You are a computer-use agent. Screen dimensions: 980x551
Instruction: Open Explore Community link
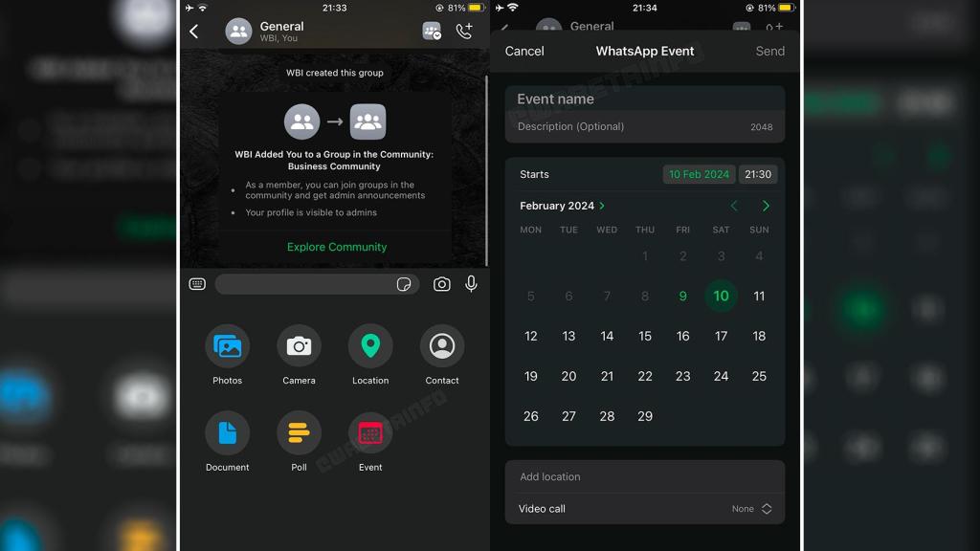click(x=337, y=247)
